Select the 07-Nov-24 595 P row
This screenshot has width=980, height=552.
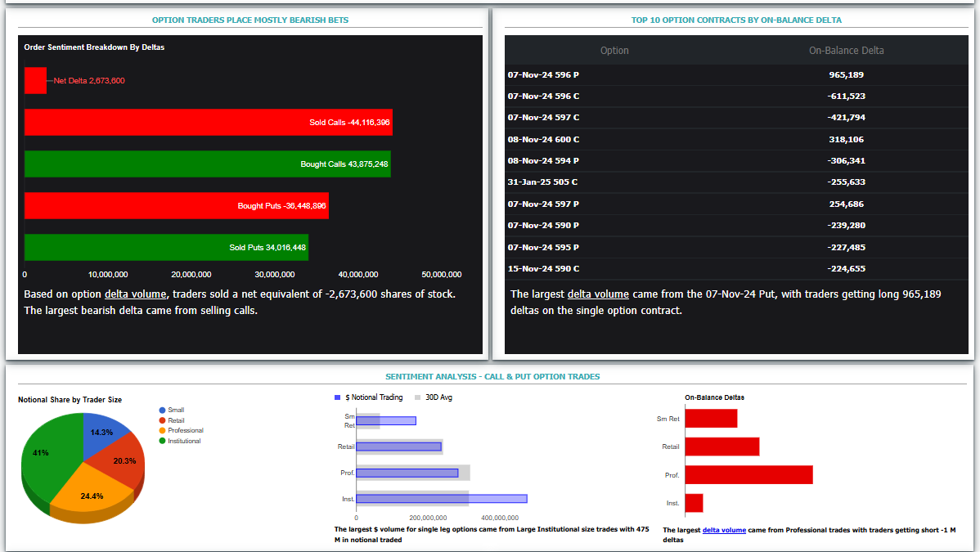736,247
